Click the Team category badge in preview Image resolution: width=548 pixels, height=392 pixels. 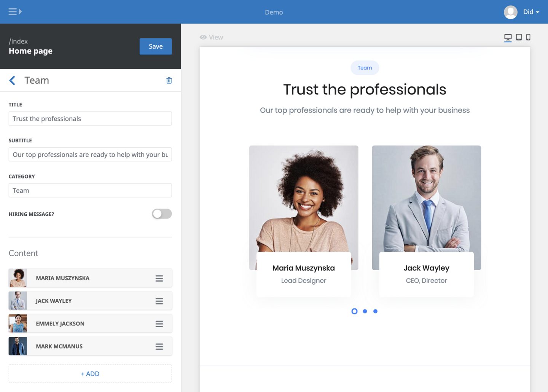(x=365, y=68)
